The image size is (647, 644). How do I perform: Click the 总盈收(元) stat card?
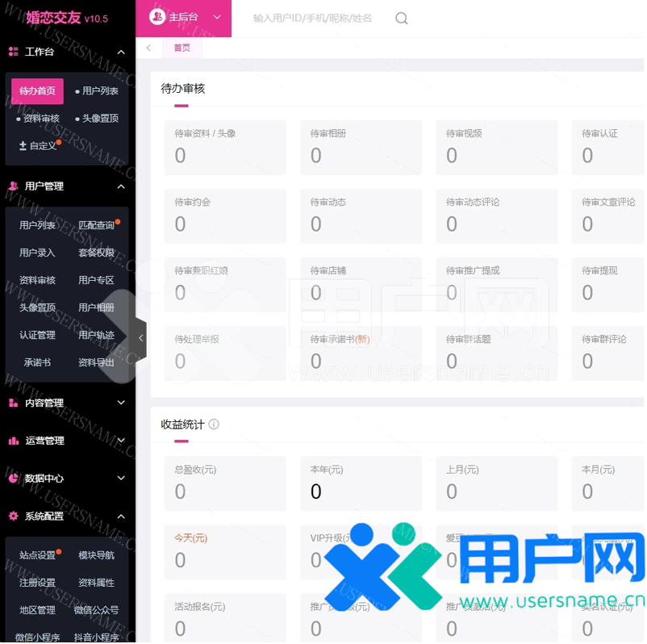click(225, 484)
